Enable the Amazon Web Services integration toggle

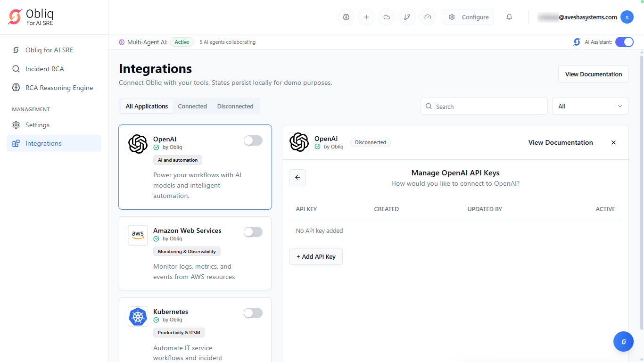click(253, 232)
